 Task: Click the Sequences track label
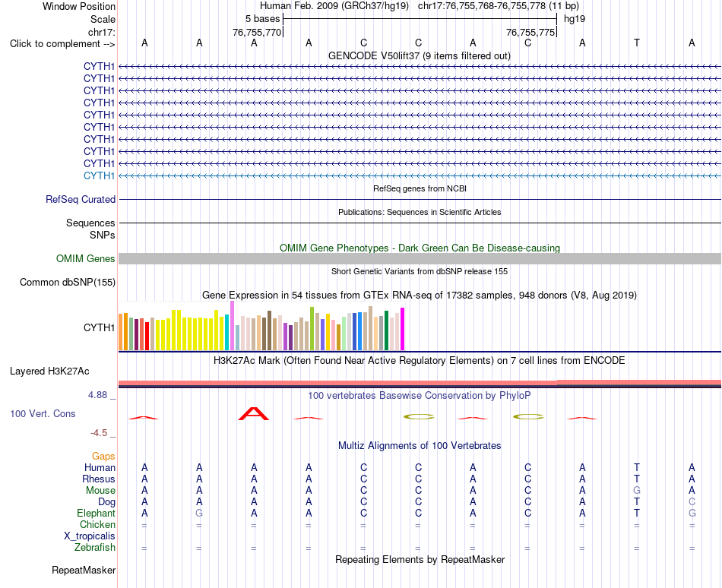[90, 223]
